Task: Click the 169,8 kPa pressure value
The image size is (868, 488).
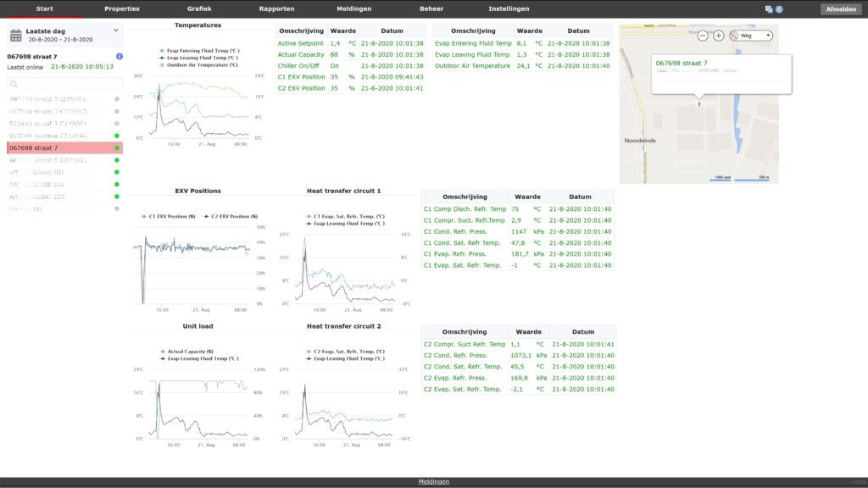Action: pos(519,378)
